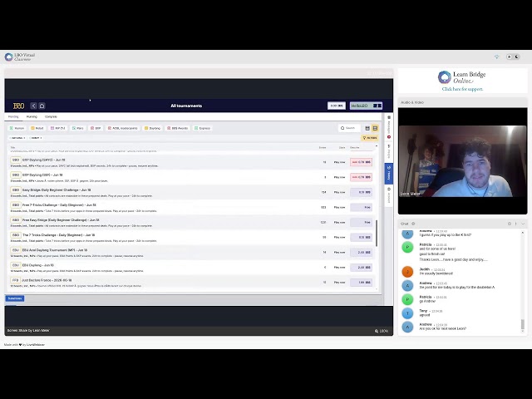Click Tony's blue chat avatar

(x=407, y=313)
